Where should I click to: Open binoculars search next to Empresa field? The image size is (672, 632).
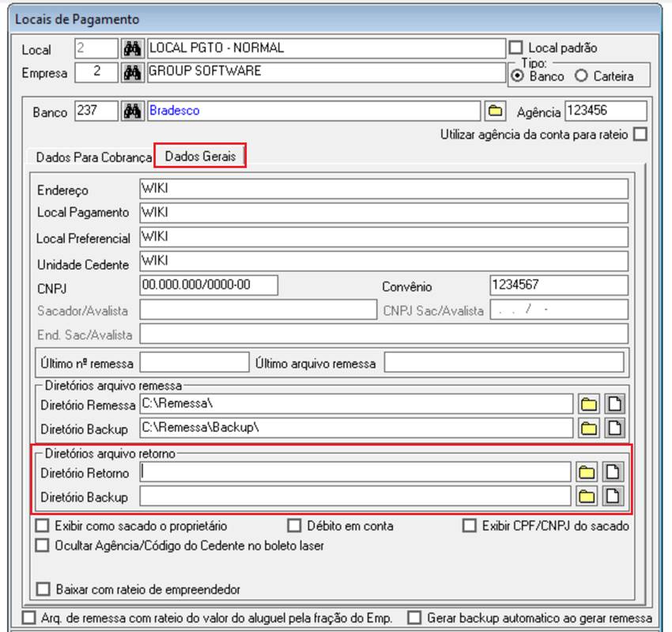(133, 73)
